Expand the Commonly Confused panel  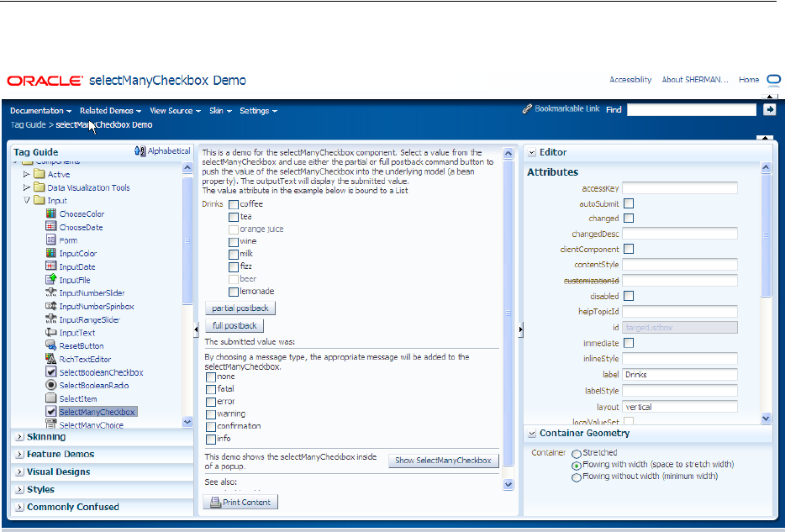point(19,507)
